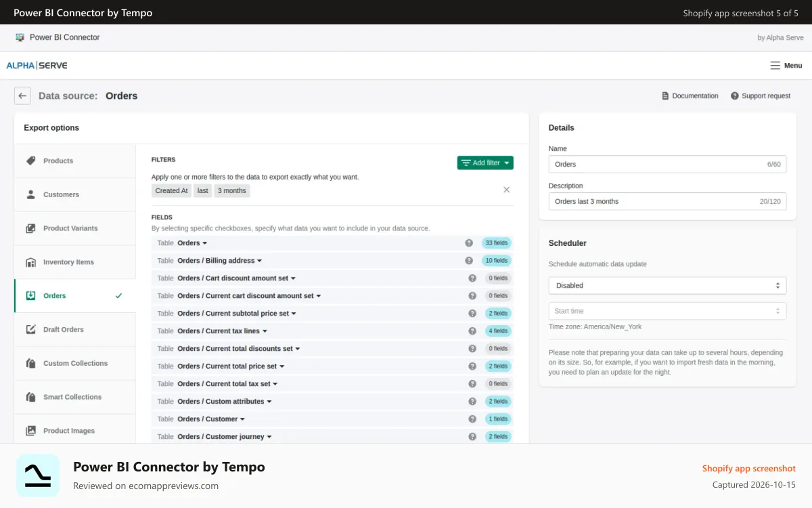The image size is (812, 508).
Task: Click the '10 fields' badge
Action: [497, 261]
